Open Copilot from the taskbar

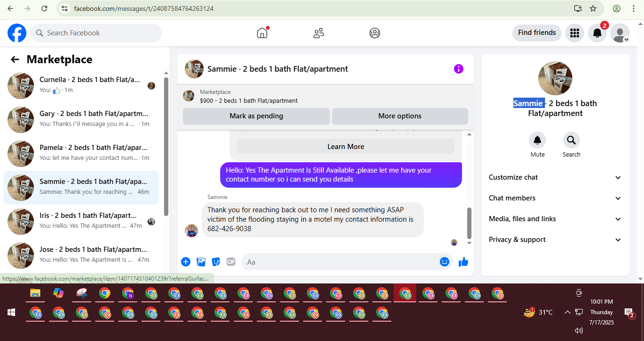(58, 293)
